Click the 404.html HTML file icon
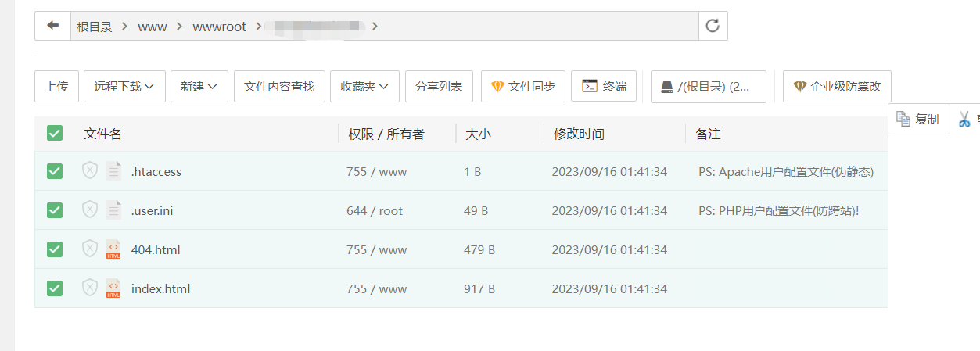 coord(113,249)
